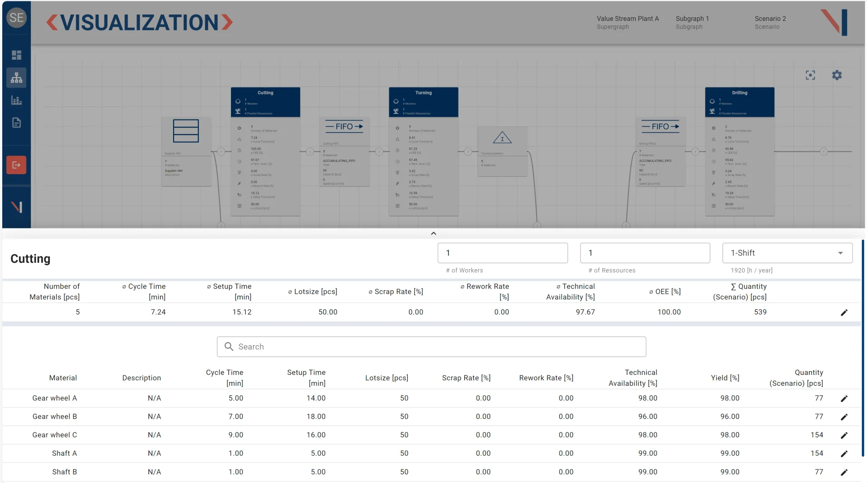This screenshot has height=483, width=868.
Task: Open the Scenario 2 selector
Action: (x=770, y=22)
